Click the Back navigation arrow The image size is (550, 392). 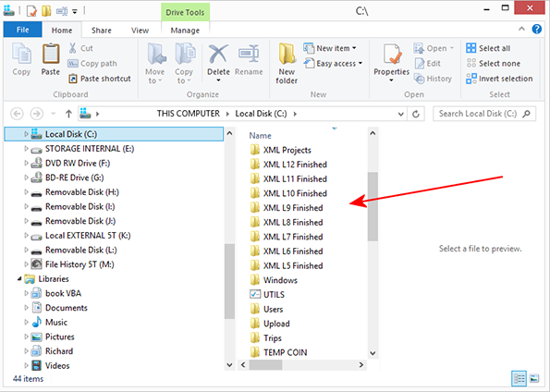(17, 114)
